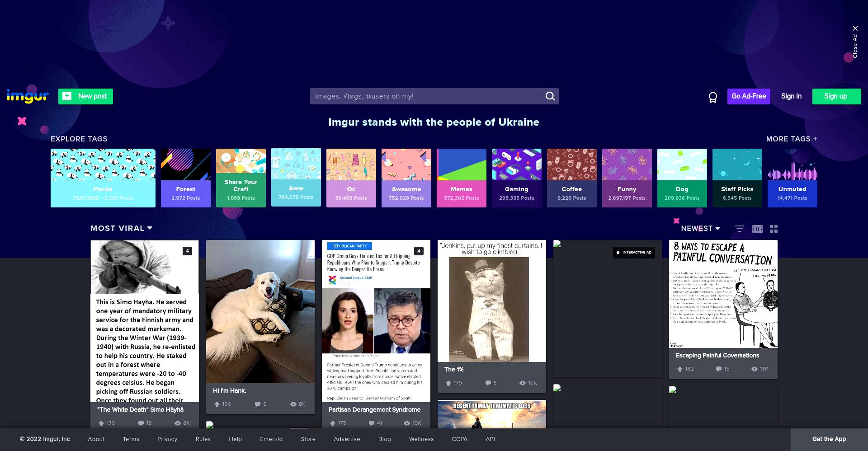Close the ad with X icon
The width and height of the screenshot is (868, 451).
(855, 28)
